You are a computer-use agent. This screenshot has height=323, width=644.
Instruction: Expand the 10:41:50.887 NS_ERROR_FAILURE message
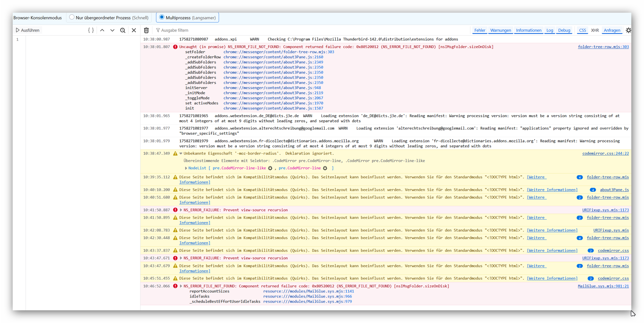tap(181, 210)
